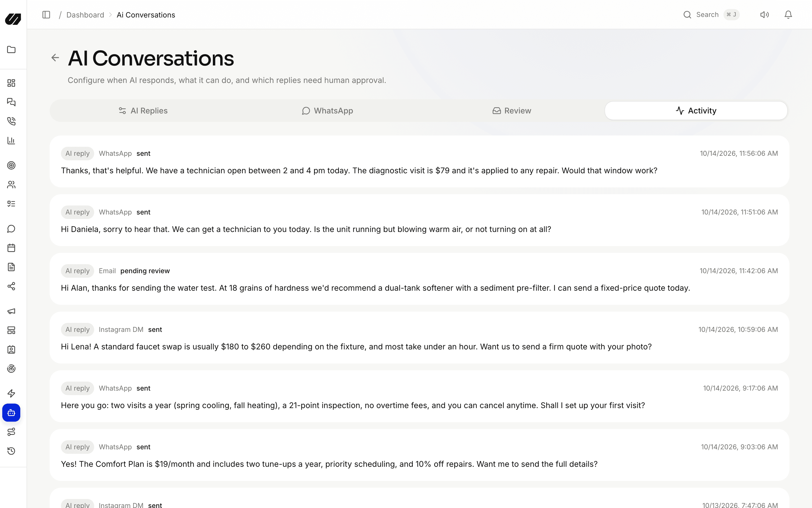
Task: Open the ID badge sidebar icon
Action: pos(11,349)
